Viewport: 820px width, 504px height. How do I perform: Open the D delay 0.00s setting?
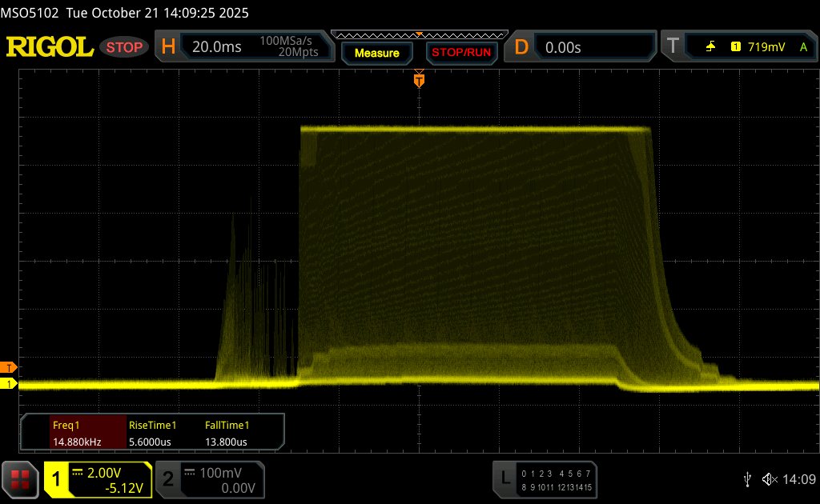click(x=563, y=47)
